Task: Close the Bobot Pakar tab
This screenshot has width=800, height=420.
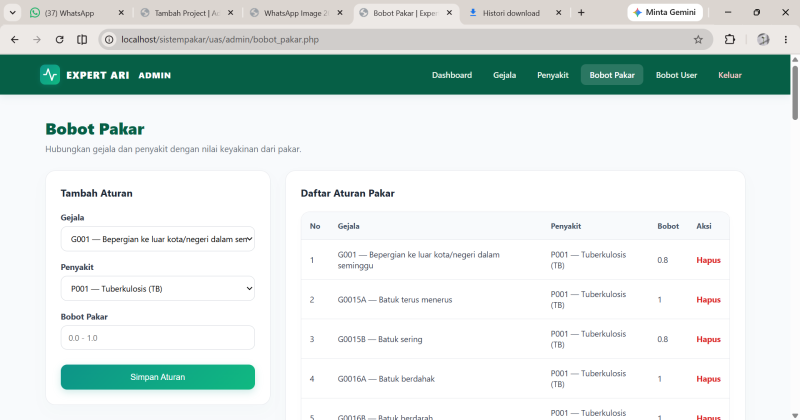Action: click(x=449, y=13)
